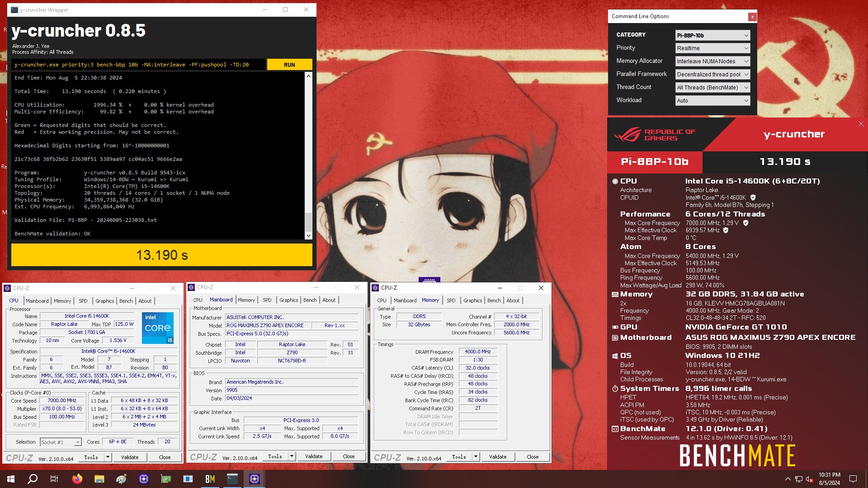Open Tools dropdown arrow in CPU-Z Mainboard window

pyautogui.click(x=292, y=456)
